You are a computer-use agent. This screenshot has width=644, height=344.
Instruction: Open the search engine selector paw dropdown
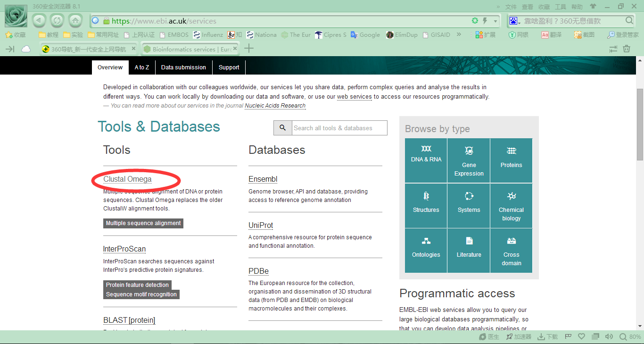coord(515,21)
